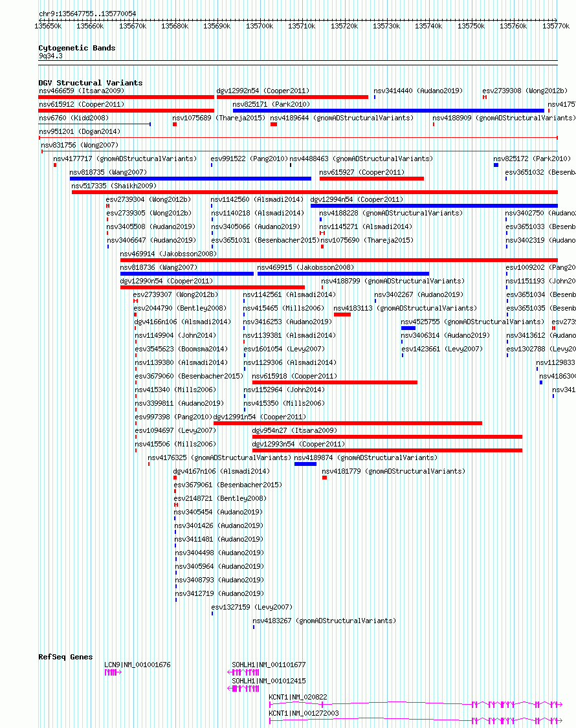Select KCNT1|NM_001272003 transcript label
The width and height of the screenshot is (576, 728).
coord(304,714)
